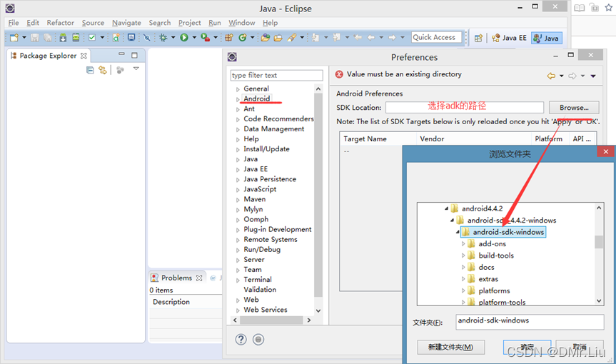Click the Skip All Breakpoints icon
The height and width of the screenshot is (364, 616).
coord(147,38)
